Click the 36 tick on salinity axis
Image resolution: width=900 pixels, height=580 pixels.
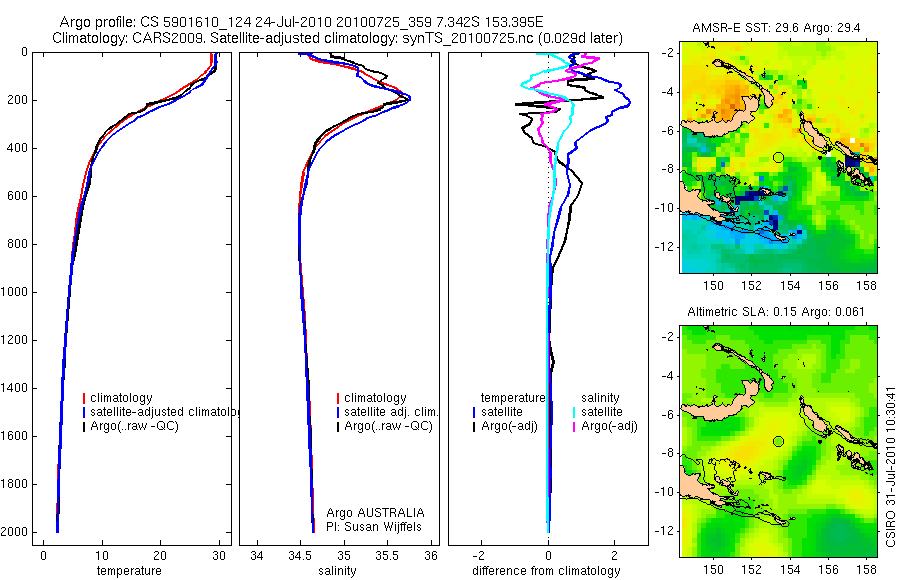(x=430, y=556)
